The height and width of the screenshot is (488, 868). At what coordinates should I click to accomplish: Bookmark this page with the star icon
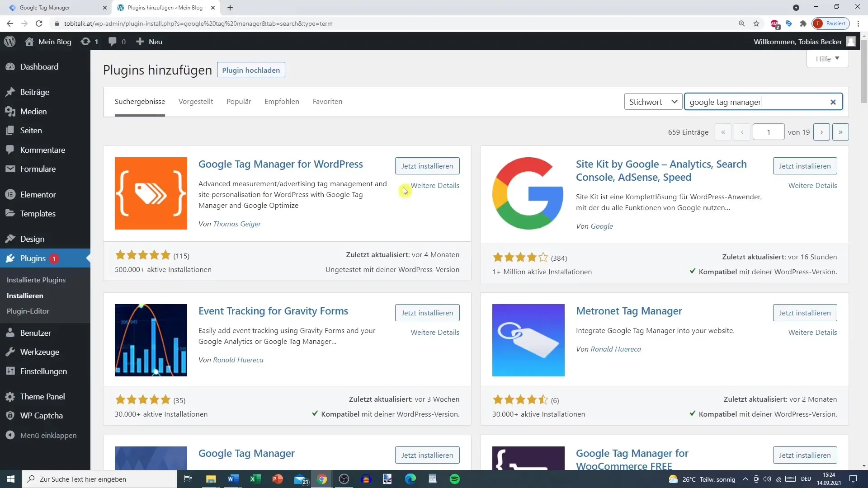click(x=756, y=23)
